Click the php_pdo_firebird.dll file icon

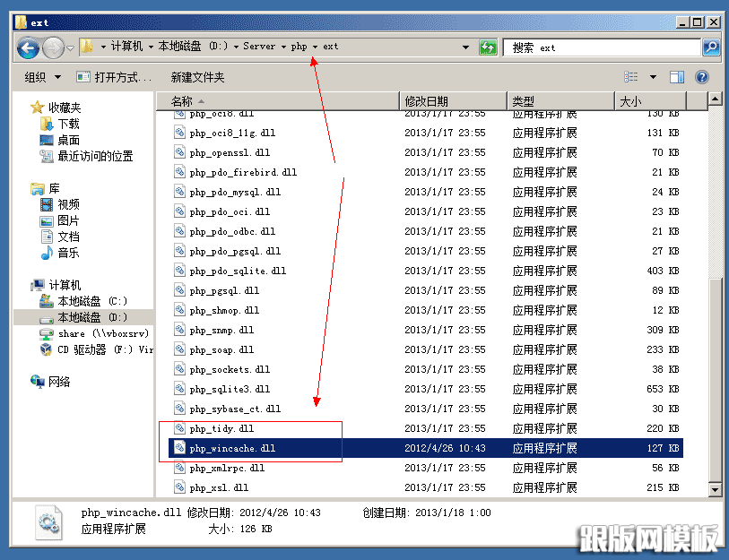179,172
